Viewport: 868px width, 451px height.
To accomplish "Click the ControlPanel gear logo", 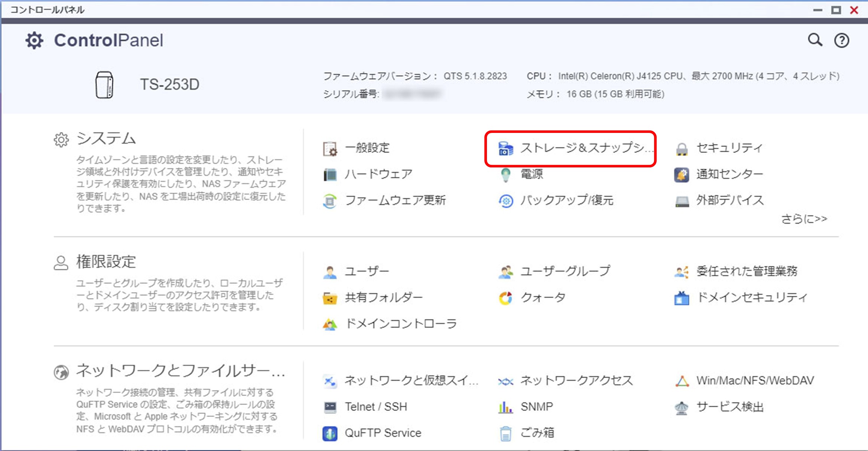I will [34, 40].
